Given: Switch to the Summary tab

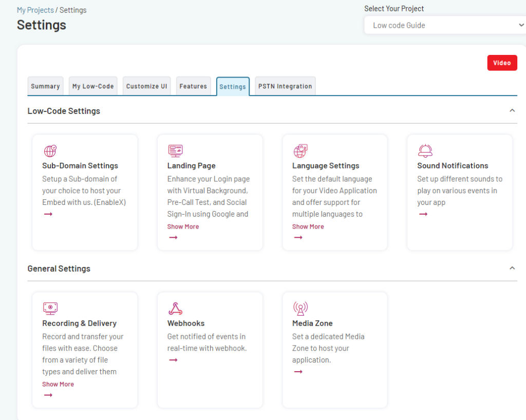Looking at the screenshot, I should tap(45, 86).
